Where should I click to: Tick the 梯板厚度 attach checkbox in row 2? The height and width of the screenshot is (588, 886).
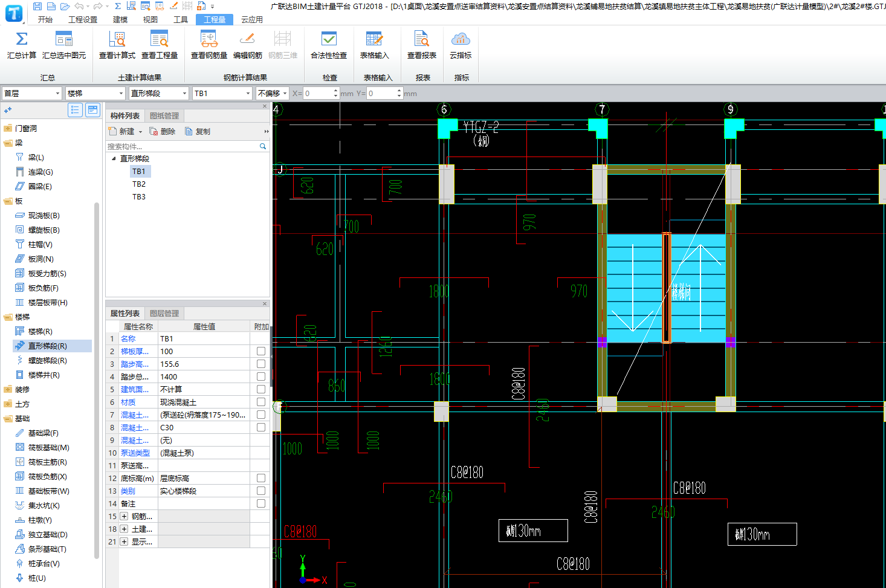pyautogui.click(x=261, y=351)
